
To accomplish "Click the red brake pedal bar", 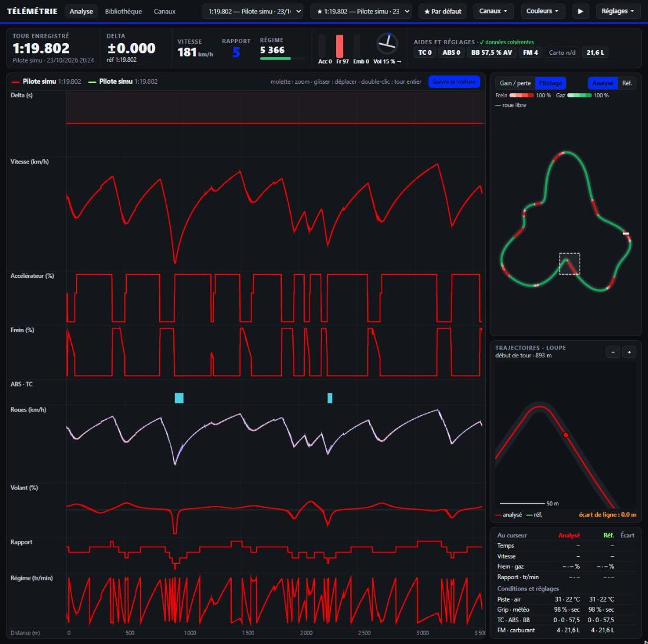I will pyautogui.click(x=339, y=46).
